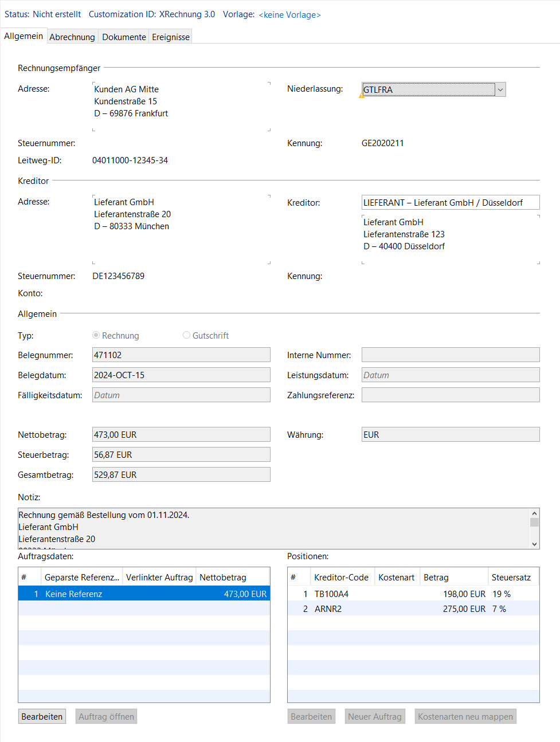Image resolution: width=560 pixels, height=742 pixels.
Task: Click the Kostenart column header
Action: 397,577
